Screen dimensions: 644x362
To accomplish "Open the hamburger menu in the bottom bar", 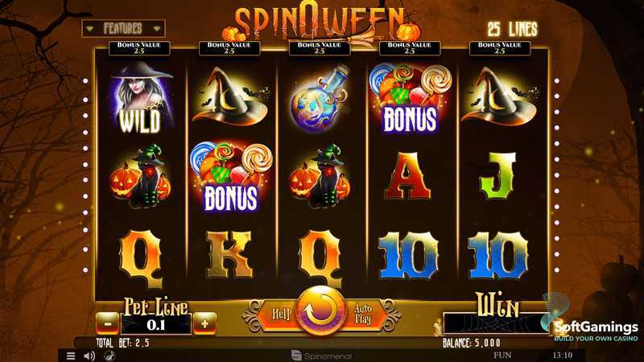I will (x=71, y=356).
